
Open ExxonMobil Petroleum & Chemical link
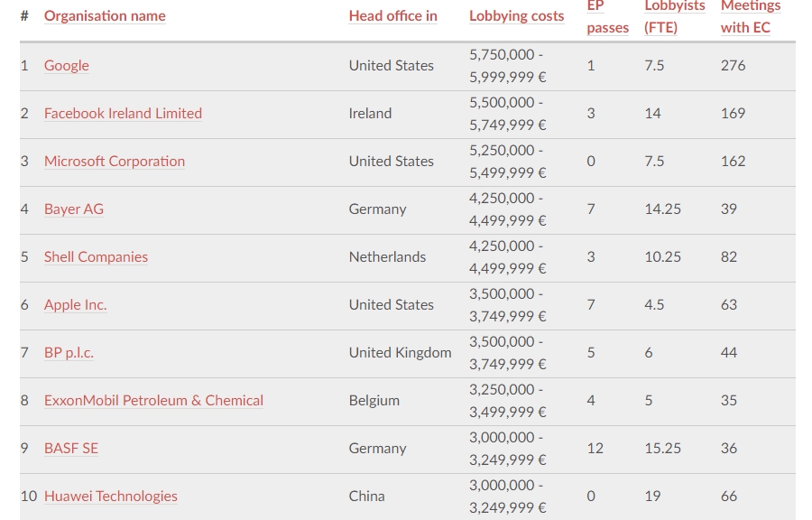tap(153, 401)
